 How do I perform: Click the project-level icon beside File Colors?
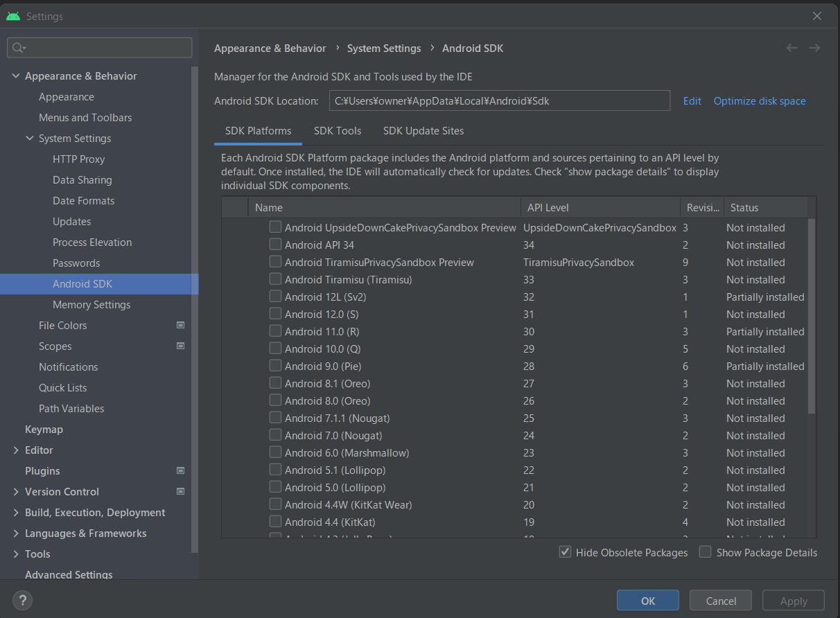click(x=180, y=325)
